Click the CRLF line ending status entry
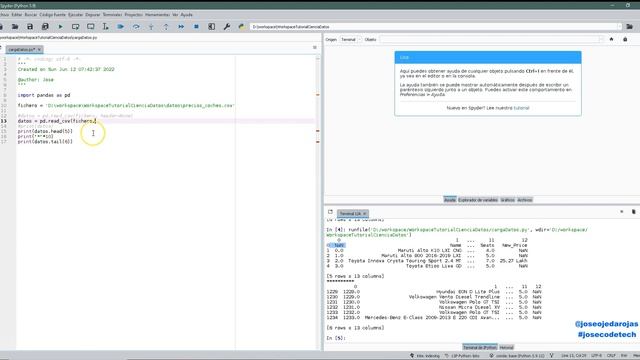This screenshot has height=360, width=640. pos(611,356)
